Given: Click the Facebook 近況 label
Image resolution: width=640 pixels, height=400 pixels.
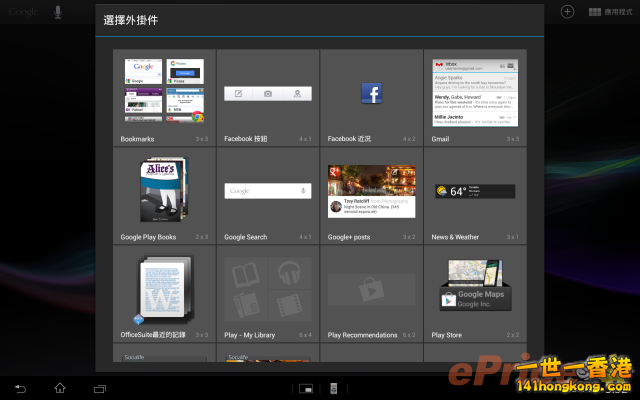Looking at the screenshot, I should [x=349, y=139].
